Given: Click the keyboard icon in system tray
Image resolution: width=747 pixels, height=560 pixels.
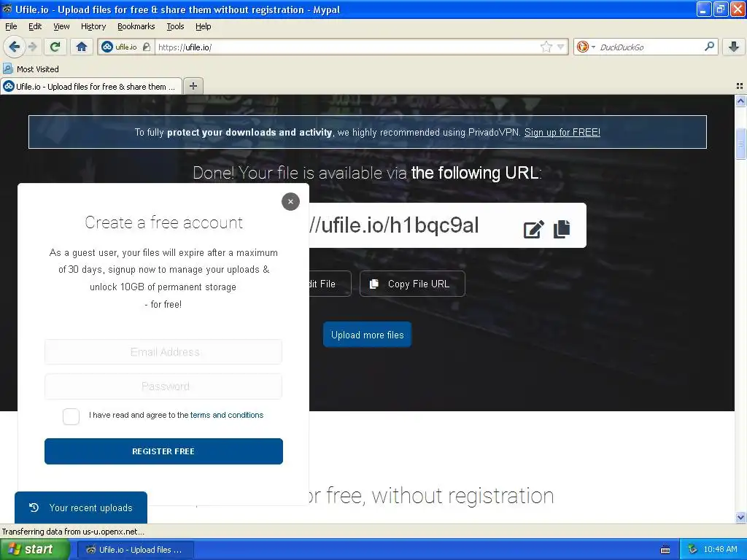Looking at the screenshot, I should (665, 550).
